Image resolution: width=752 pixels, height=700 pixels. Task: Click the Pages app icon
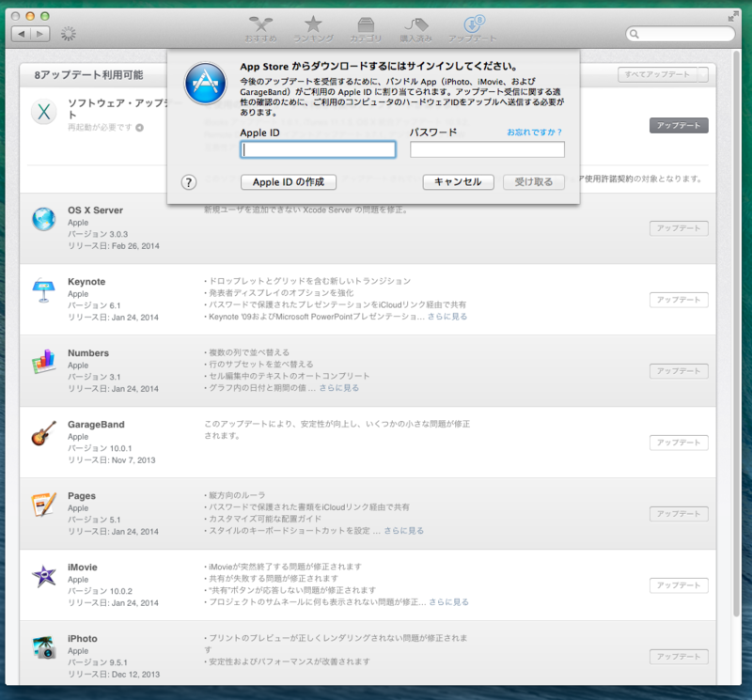(43, 505)
